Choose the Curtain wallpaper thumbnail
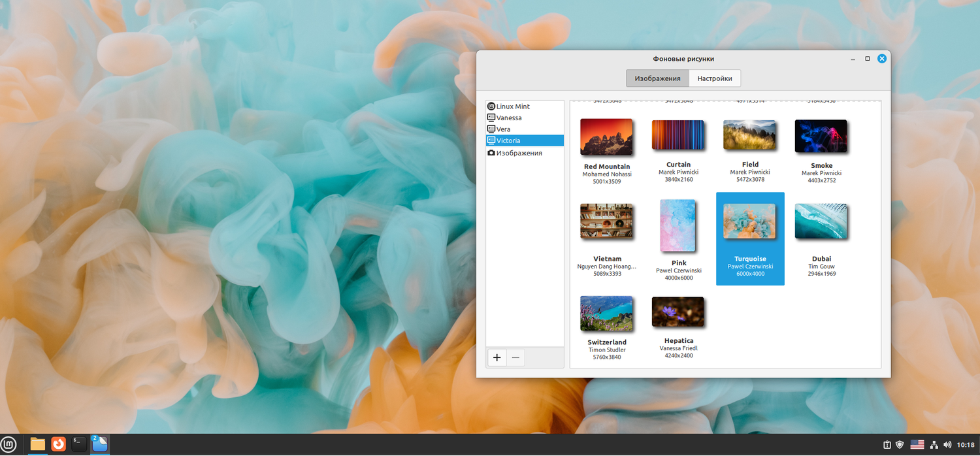 point(678,135)
